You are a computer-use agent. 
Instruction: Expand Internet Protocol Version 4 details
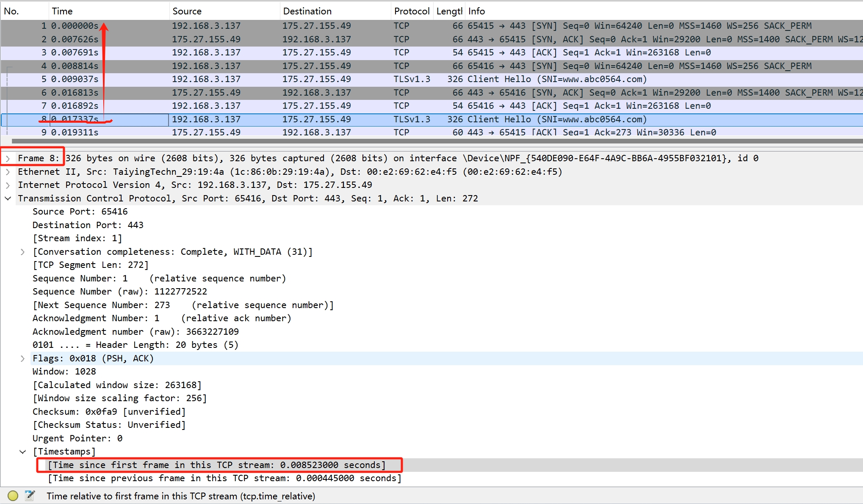(8, 185)
